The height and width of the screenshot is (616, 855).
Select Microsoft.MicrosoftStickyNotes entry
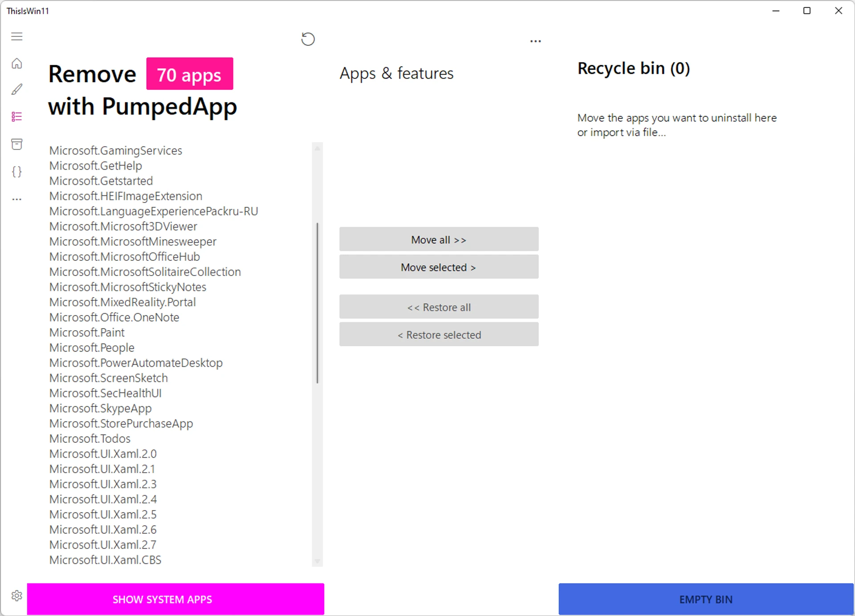128,287
